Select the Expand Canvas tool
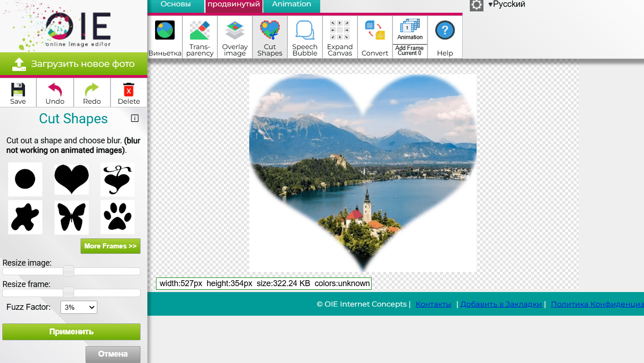644x363 pixels. coord(340,37)
